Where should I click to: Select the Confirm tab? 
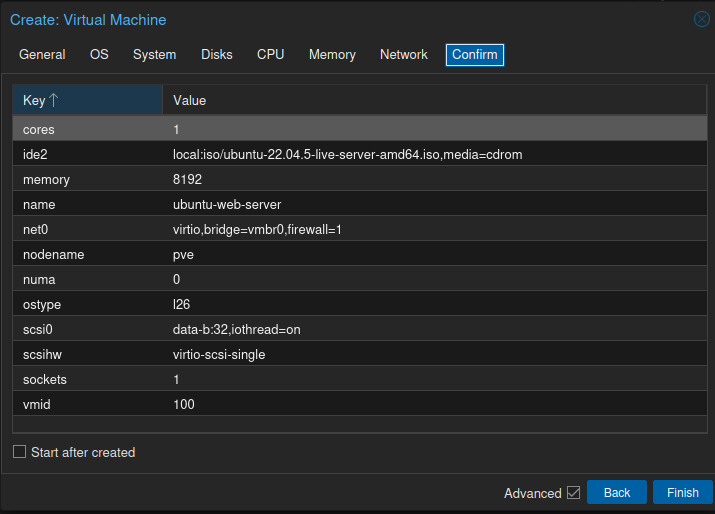coord(475,55)
